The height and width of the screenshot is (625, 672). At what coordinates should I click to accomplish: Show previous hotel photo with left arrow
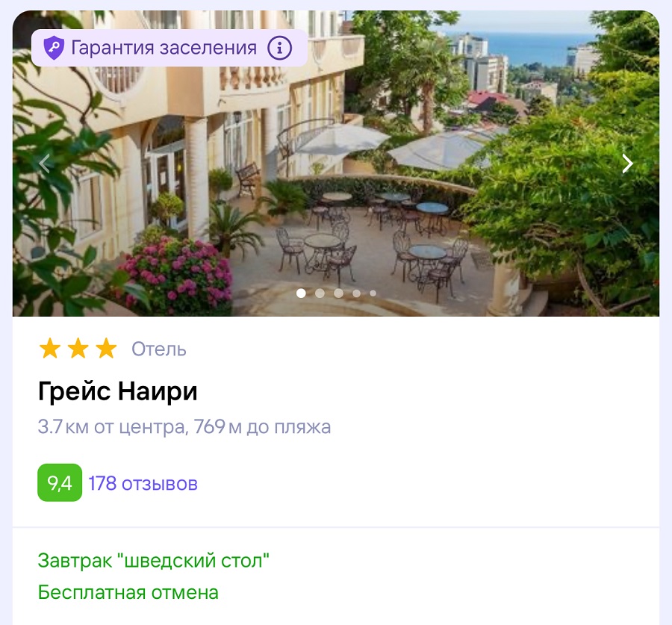coord(45,164)
